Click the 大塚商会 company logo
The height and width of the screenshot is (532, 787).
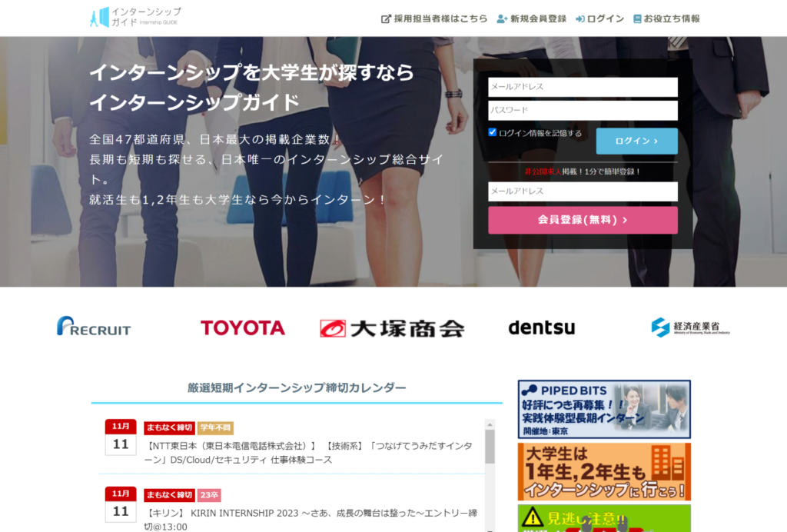pos(392,328)
